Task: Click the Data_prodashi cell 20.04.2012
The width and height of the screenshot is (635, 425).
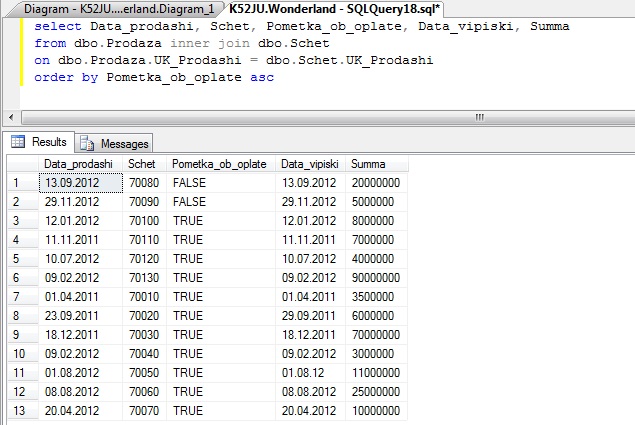Action: (81, 410)
